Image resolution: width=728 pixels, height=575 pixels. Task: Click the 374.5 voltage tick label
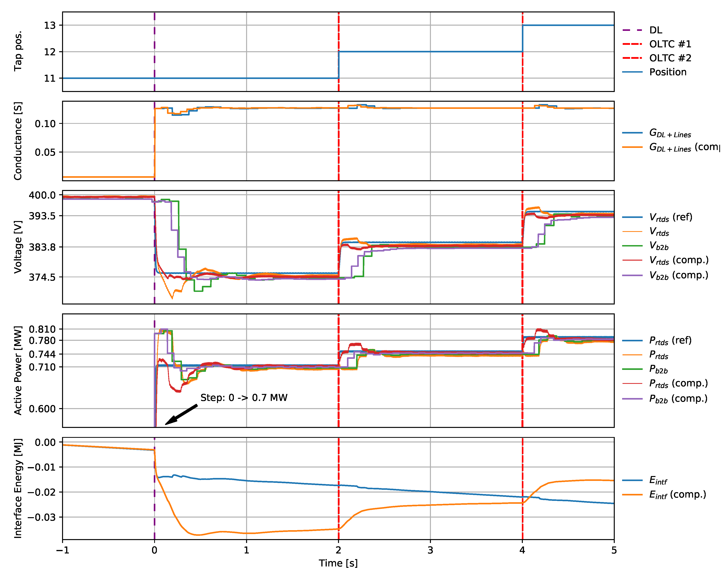point(42,277)
